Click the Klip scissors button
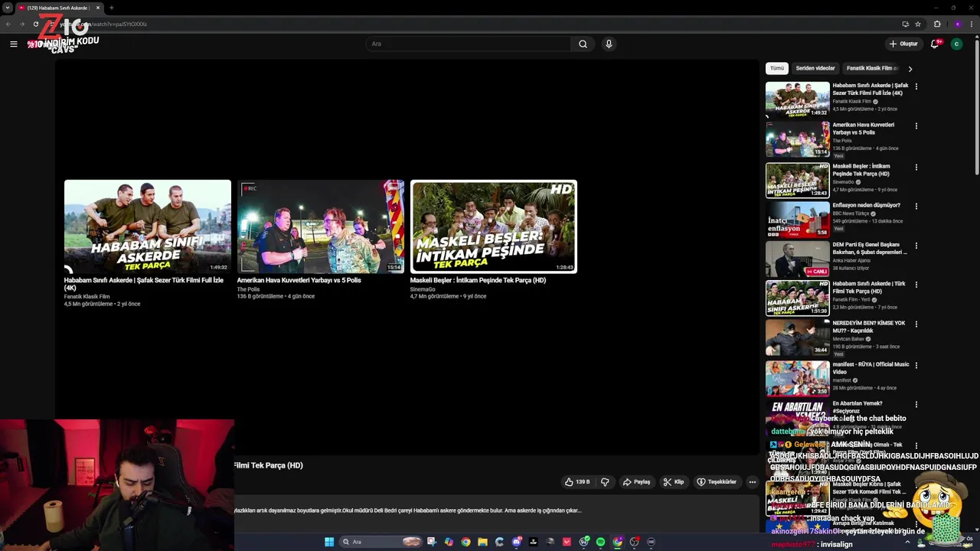980x551 pixels. [674, 482]
